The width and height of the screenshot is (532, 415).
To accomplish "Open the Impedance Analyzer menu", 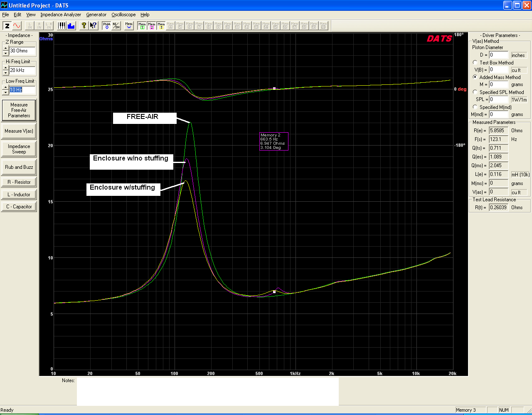I will point(61,15).
